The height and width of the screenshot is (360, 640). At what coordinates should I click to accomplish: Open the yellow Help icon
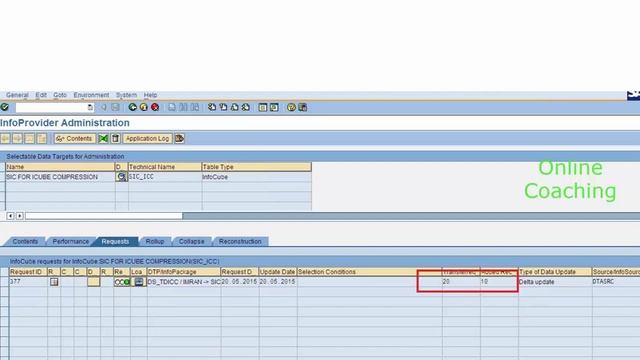291,107
